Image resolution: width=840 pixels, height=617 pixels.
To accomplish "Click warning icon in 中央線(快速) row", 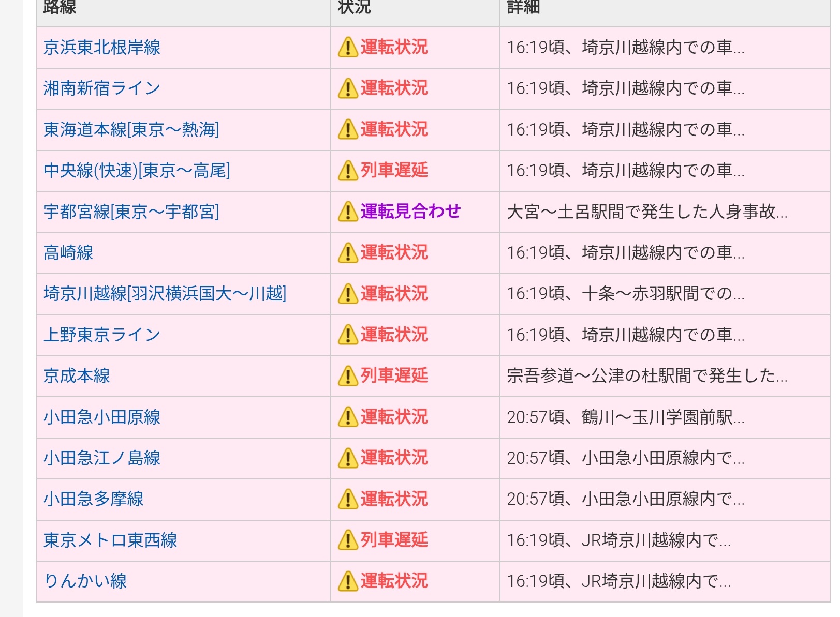I will pyautogui.click(x=348, y=171).
